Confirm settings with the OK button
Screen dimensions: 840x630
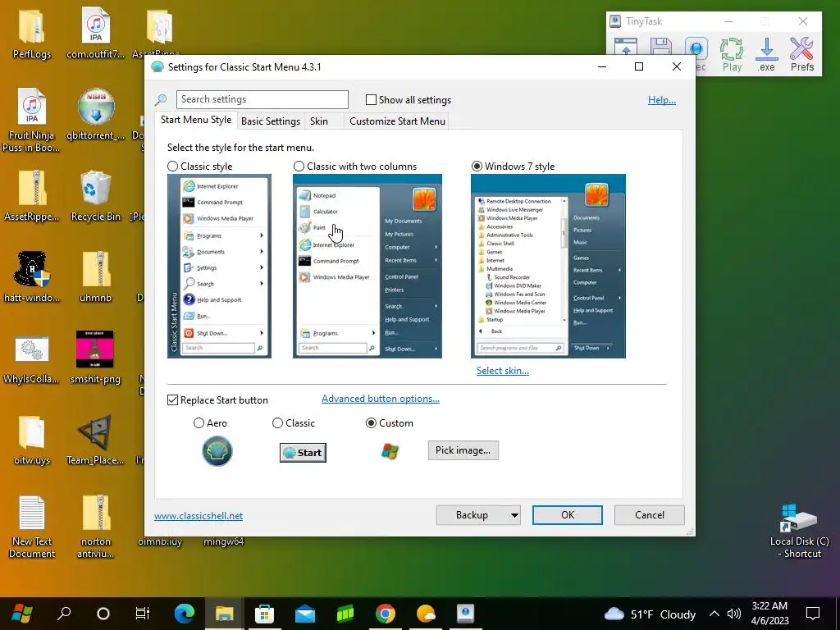click(568, 515)
